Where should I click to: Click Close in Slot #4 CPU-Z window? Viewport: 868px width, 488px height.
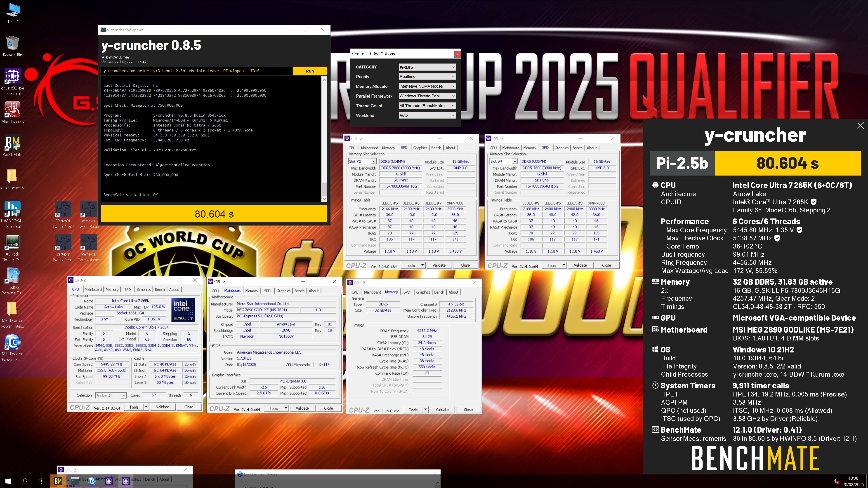coord(606,265)
